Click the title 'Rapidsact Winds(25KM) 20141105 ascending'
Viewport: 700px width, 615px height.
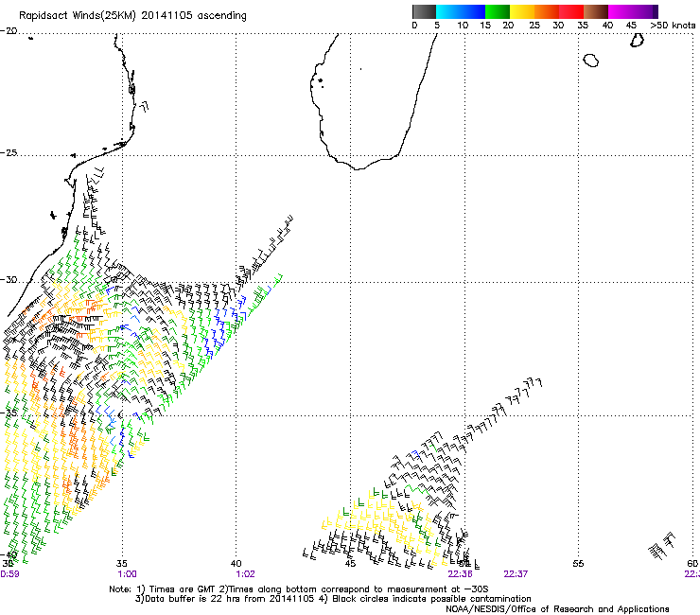pos(132,16)
